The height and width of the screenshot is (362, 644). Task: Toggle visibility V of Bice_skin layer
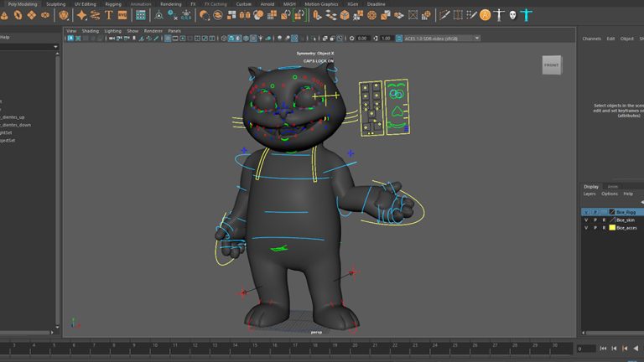click(585, 220)
